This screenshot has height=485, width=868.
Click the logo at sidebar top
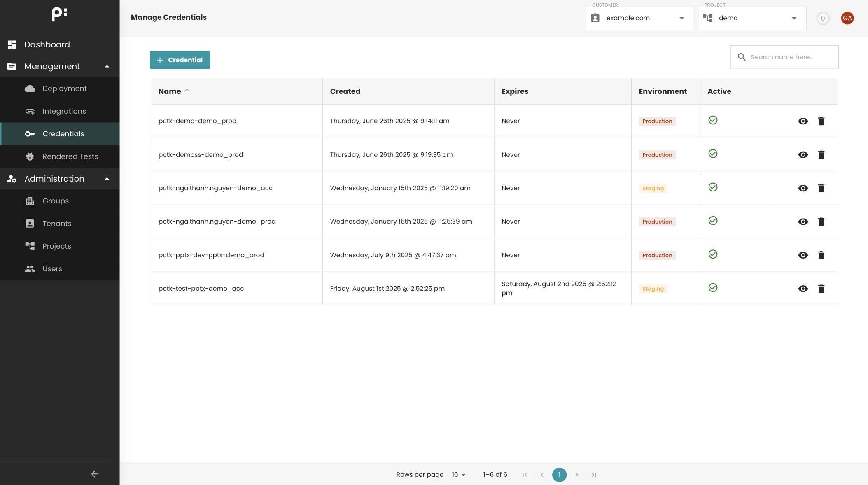pos(60,14)
